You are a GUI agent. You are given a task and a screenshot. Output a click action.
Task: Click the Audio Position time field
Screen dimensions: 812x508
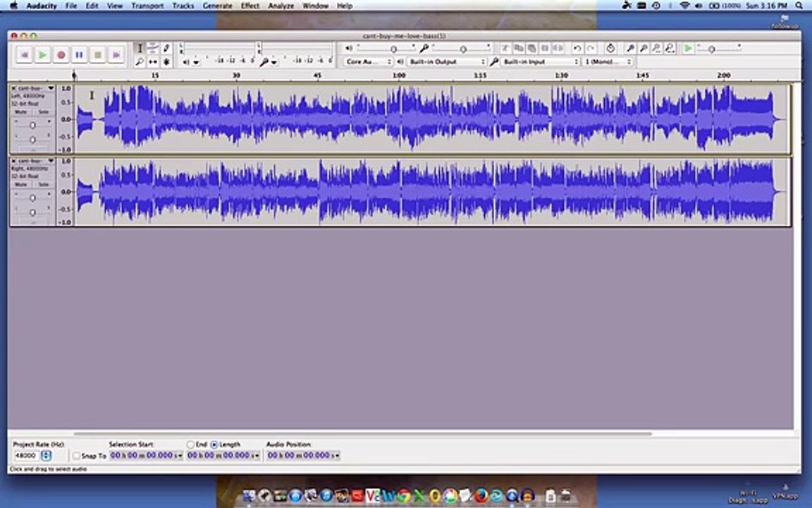(303, 455)
